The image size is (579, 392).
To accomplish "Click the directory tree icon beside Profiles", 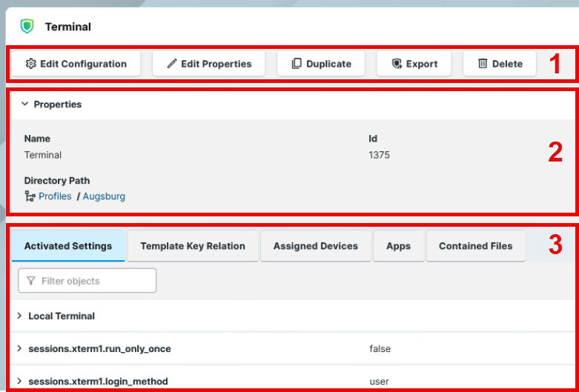I will 30,196.
